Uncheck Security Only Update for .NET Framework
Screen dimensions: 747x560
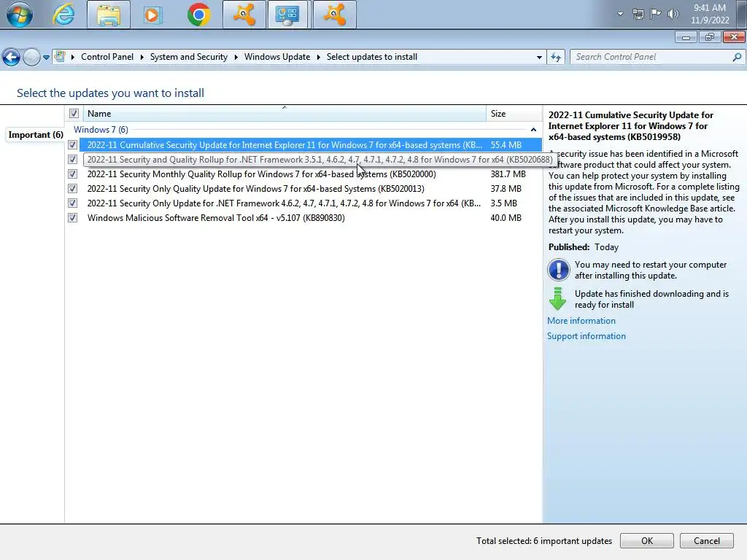(x=72, y=203)
